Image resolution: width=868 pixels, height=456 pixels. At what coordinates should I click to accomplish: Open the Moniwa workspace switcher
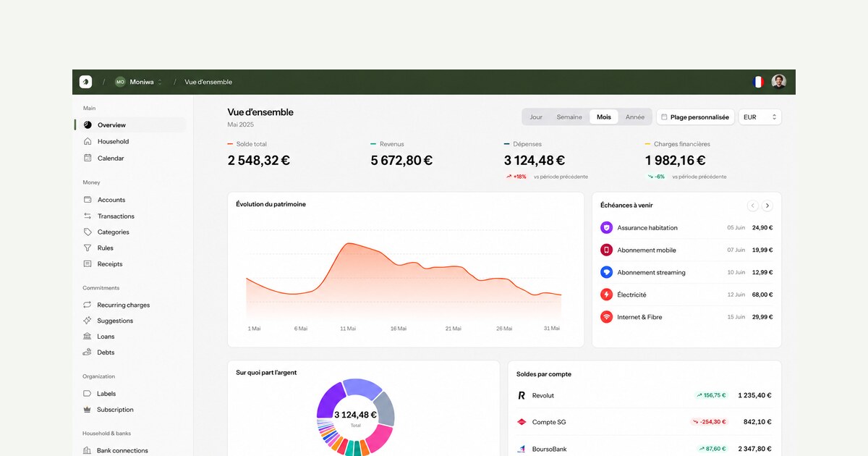[x=139, y=82]
